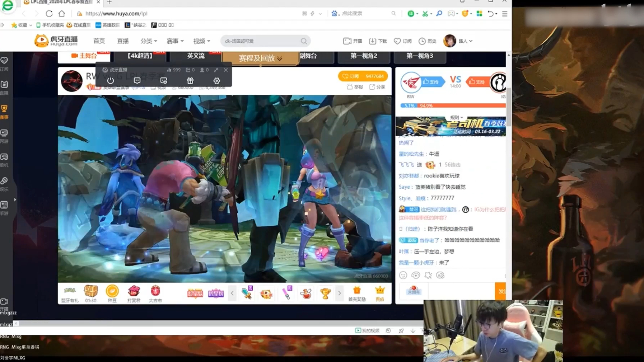Select the sword gift in the gift bar
The height and width of the screenshot is (362, 644).
click(x=247, y=293)
